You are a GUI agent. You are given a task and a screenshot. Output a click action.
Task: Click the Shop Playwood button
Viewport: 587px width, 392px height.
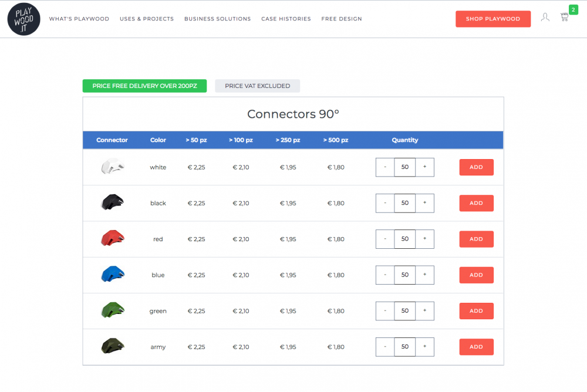[x=493, y=19]
